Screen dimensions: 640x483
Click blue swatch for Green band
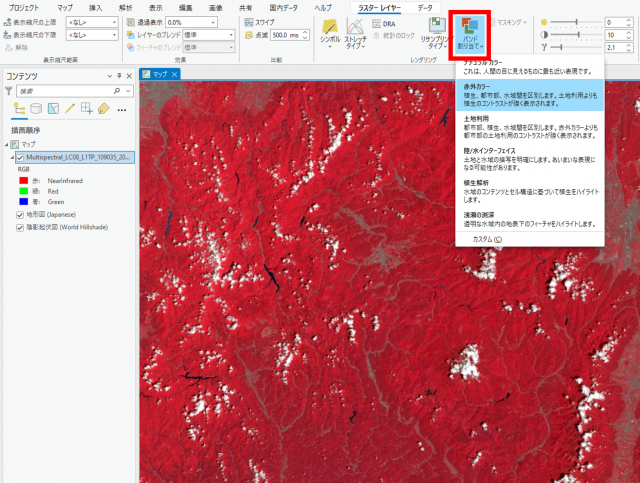24,202
